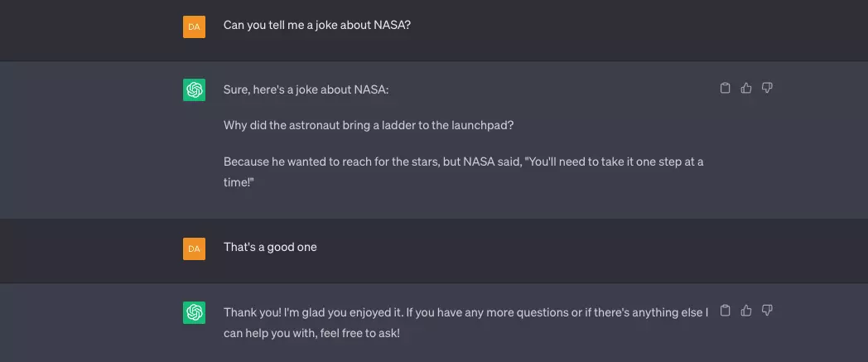The image size is (868, 362).
Task: Click the astronaut ladder question line
Action: click(x=369, y=125)
